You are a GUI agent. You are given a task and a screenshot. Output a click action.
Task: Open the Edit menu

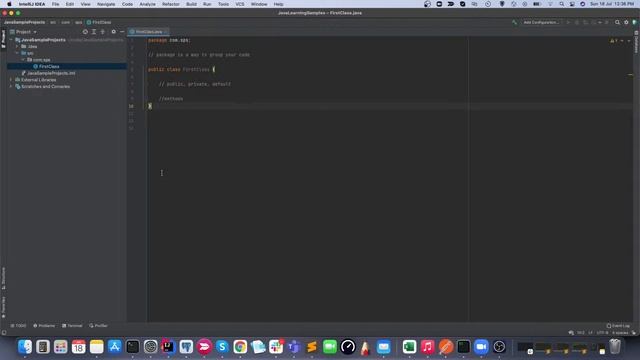point(70,4)
